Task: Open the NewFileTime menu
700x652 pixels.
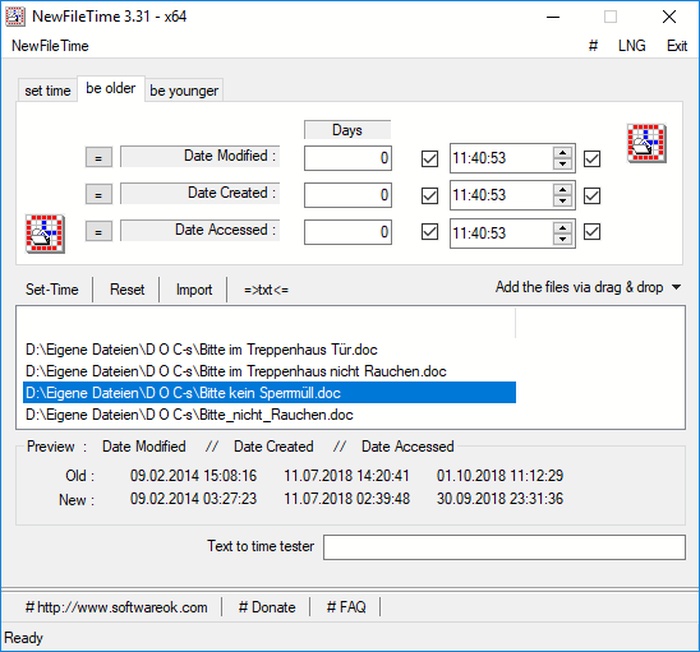Action: pos(50,46)
